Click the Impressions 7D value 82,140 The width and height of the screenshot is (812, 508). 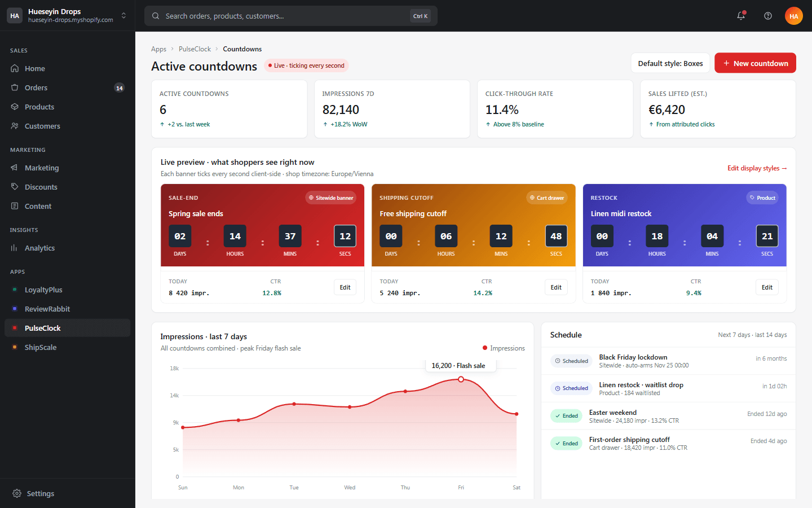click(x=341, y=110)
